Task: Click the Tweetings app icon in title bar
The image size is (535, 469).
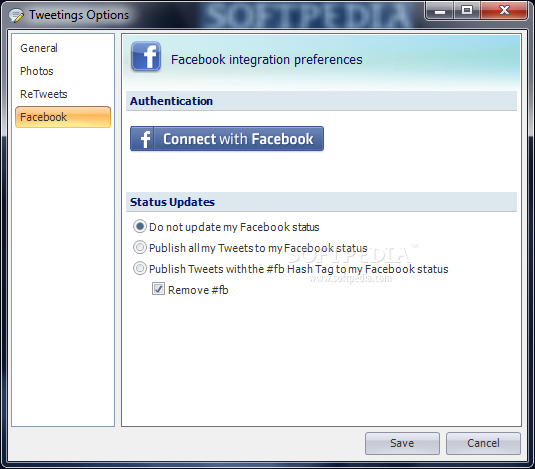Action: pyautogui.click(x=16, y=15)
